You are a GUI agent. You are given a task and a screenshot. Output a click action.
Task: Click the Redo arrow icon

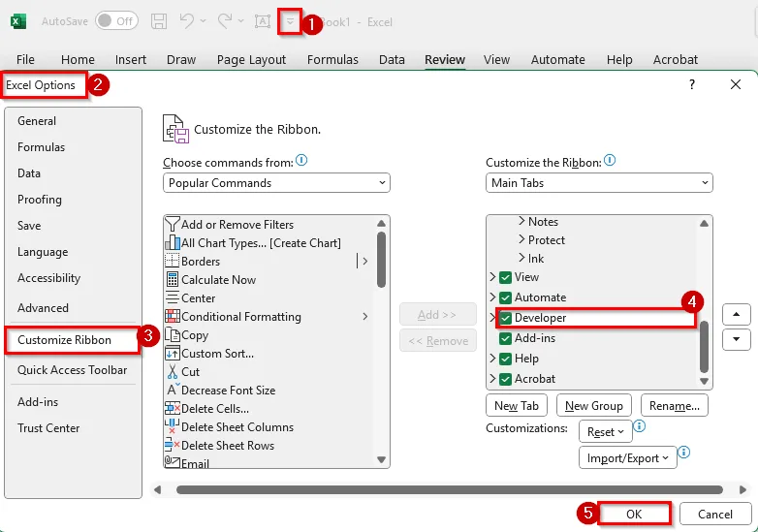[225, 21]
